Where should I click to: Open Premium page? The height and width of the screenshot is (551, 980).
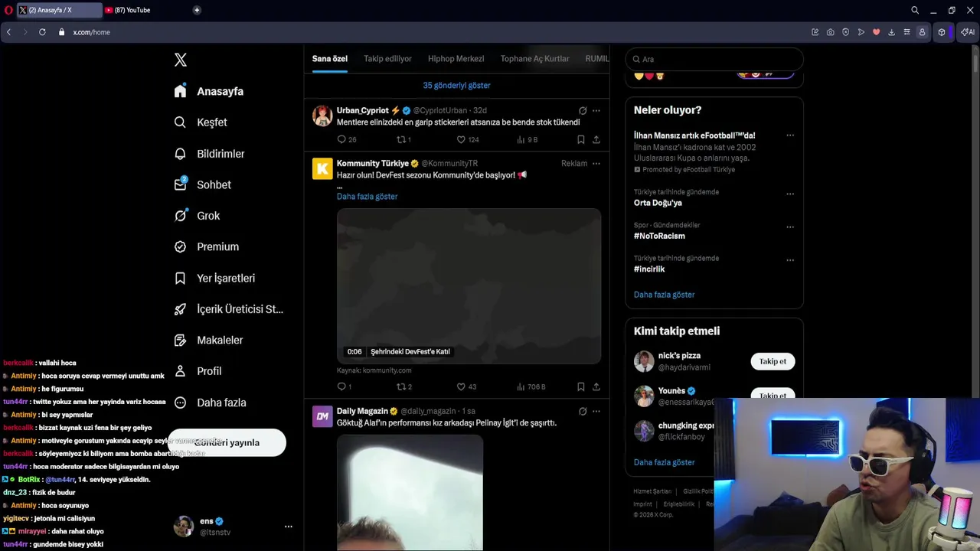[206, 246]
